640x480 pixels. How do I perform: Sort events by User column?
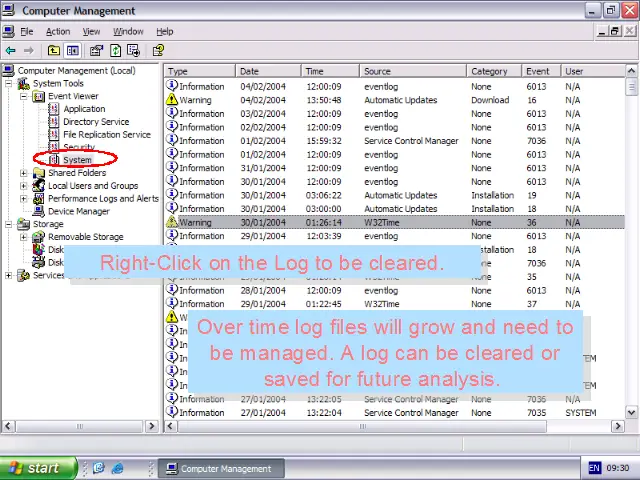tap(593, 71)
